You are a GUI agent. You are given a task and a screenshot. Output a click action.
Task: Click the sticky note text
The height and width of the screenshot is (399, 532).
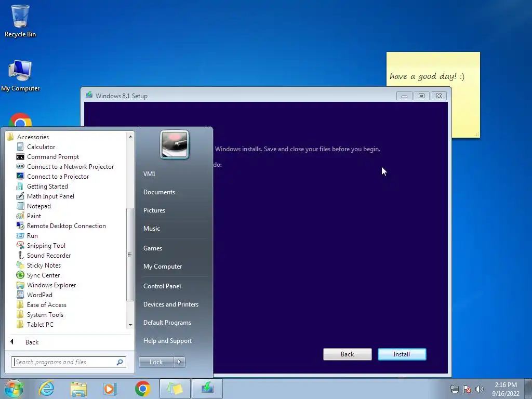click(427, 76)
